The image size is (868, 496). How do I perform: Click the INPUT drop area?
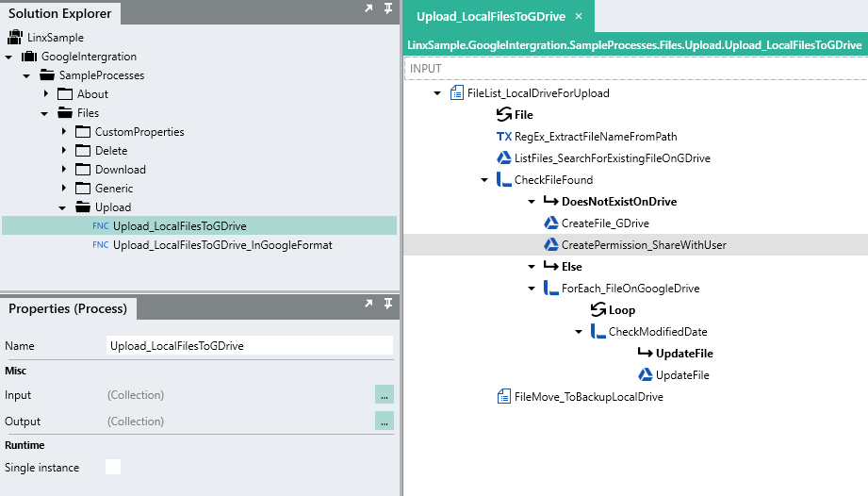click(x=635, y=69)
